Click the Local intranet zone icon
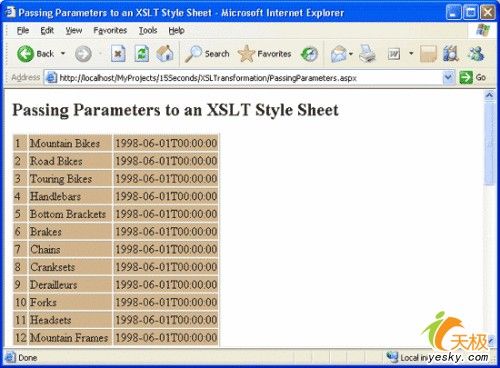This screenshot has width=500, height=368. (x=392, y=357)
